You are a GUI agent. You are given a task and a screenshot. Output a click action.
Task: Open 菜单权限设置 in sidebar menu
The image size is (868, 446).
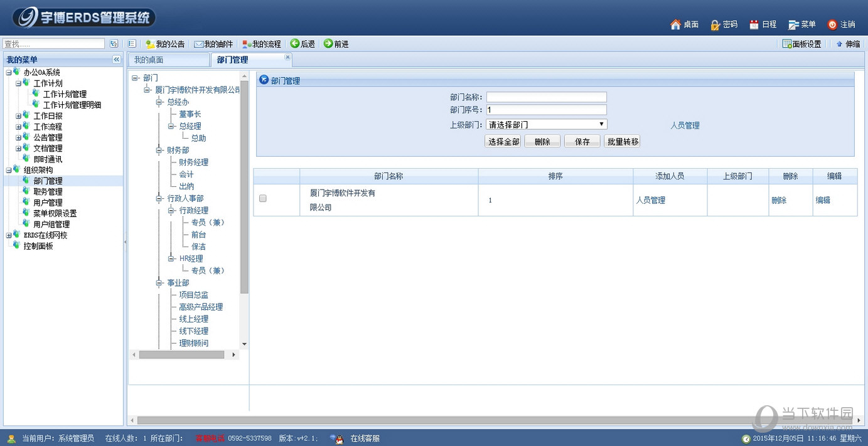tap(55, 213)
